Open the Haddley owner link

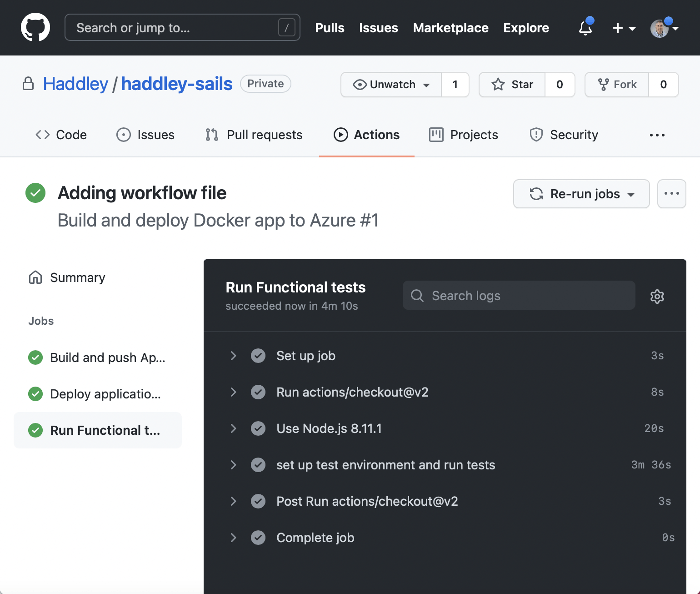pos(75,84)
